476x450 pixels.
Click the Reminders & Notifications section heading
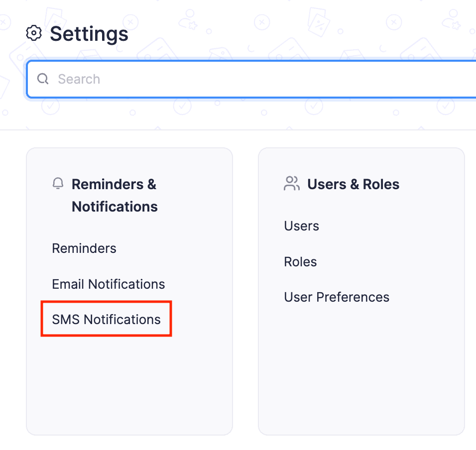pos(114,195)
